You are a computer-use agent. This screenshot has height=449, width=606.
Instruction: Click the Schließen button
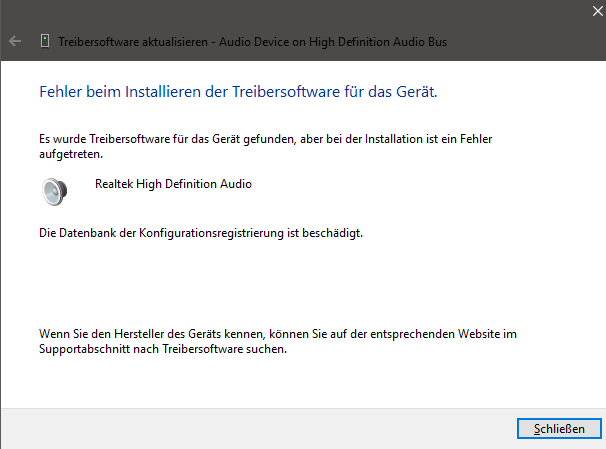559,429
